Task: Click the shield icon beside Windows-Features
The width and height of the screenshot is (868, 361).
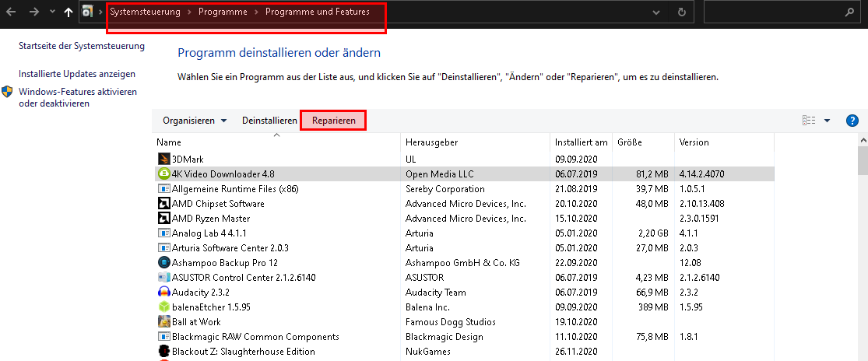Action: pyautogui.click(x=7, y=92)
